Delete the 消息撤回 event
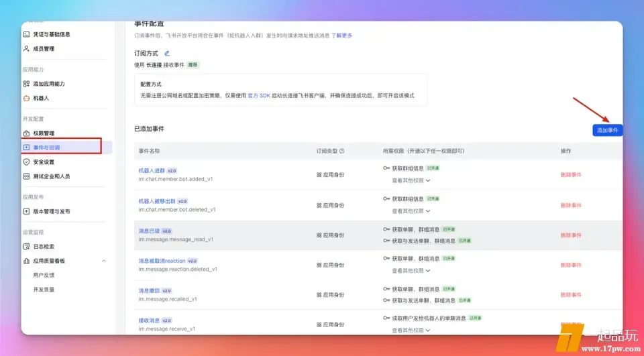The width and height of the screenshot is (644, 356). (x=571, y=295)
